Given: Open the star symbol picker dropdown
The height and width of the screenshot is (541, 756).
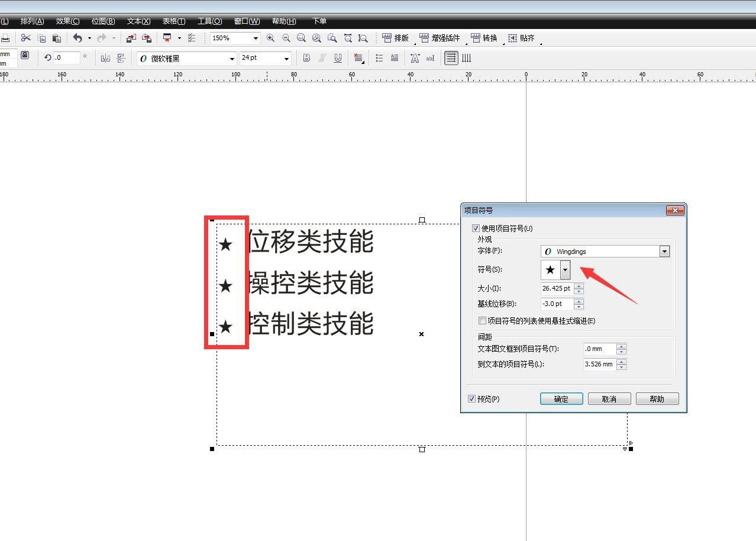Looking at the screenshot, I should tap(565, 270).
